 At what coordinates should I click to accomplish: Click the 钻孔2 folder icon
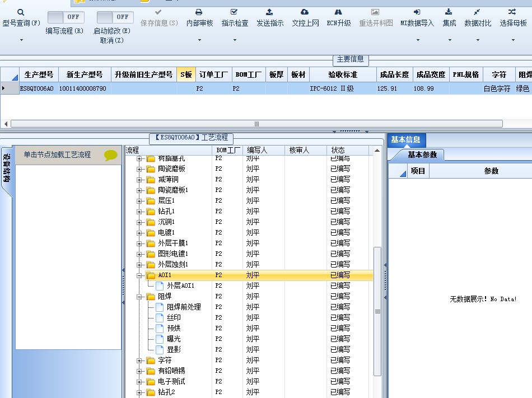pyautogui.click(x=151, y=392)
